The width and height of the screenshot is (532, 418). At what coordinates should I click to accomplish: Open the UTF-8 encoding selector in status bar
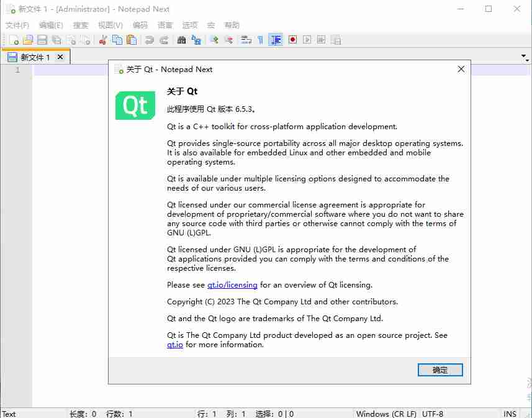tap(433, 414)
